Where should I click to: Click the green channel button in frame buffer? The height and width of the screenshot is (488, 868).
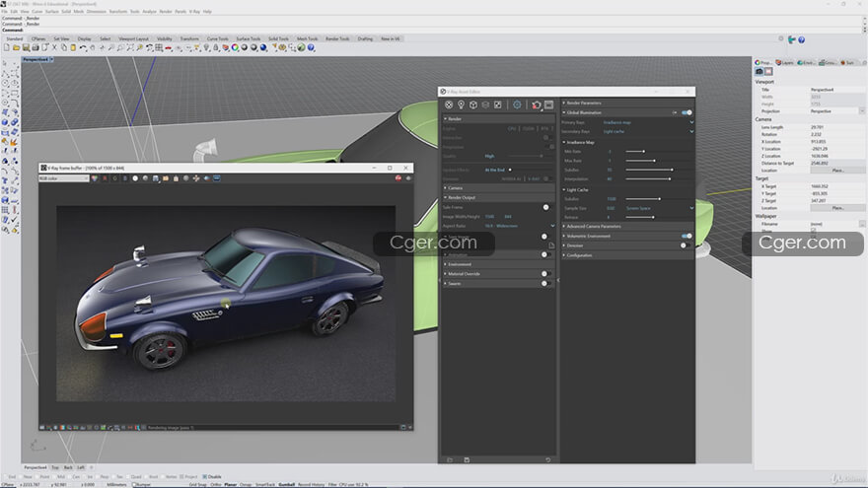point(115,178)
